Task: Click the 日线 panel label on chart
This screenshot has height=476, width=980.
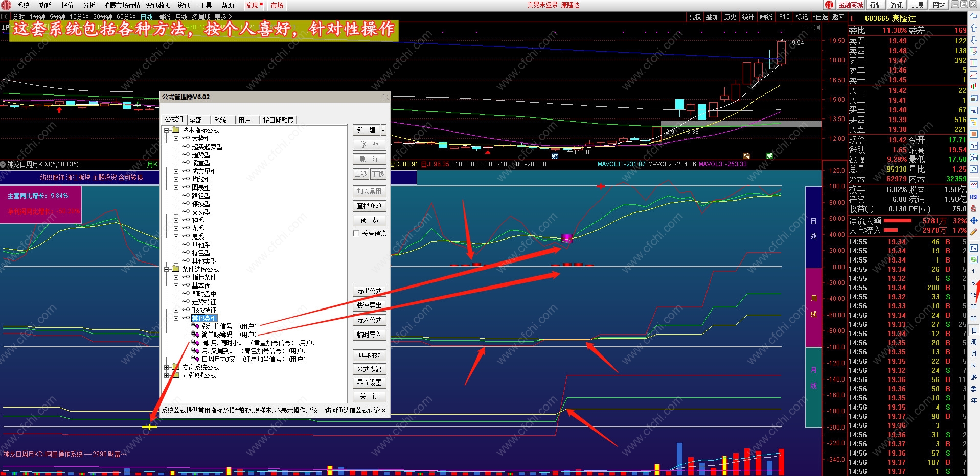Action: pos(813,228)
